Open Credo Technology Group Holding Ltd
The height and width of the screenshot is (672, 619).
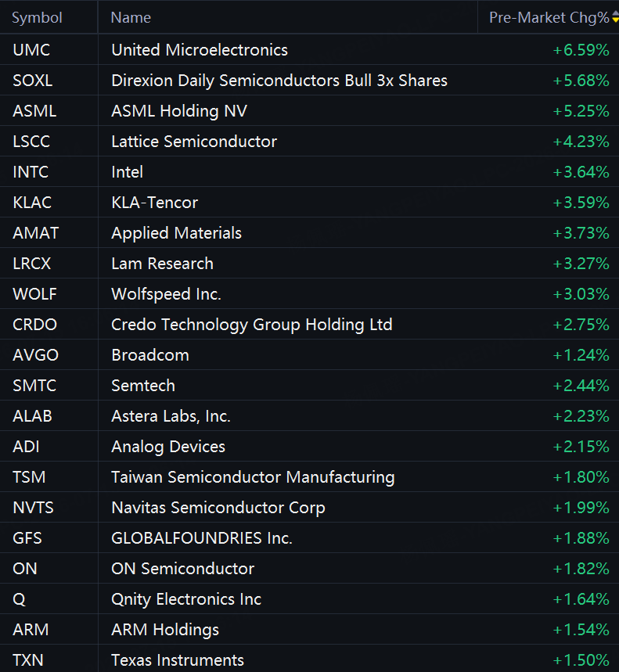point(252,325)
